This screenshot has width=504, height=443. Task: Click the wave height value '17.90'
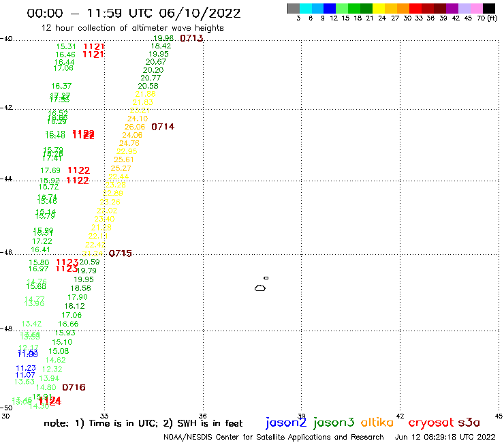click(78, 297)
